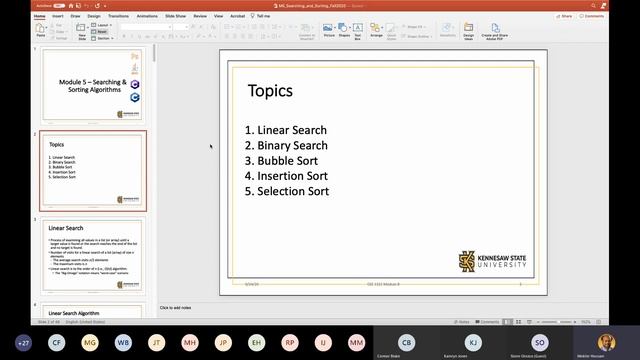Click the Save icon in title bar
Image resolution: width=640 pixels, height=360 pixels.
[78, 6]
